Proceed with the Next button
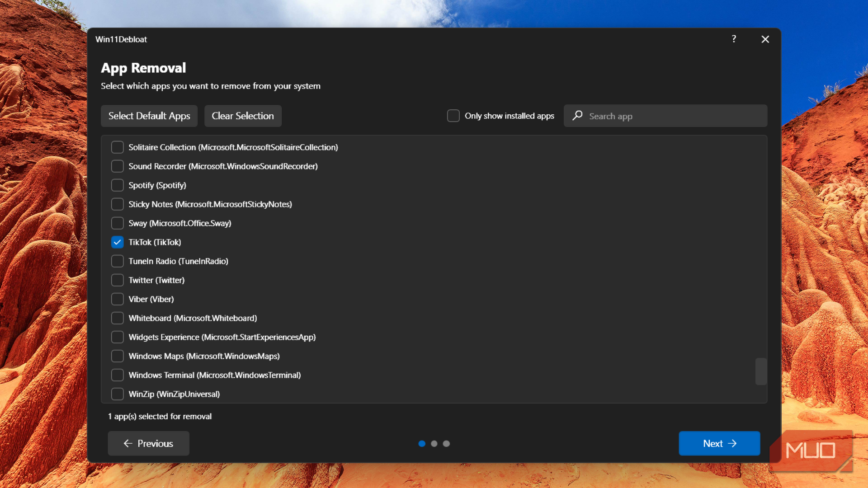Screen dimensions: 868x488 [719, 443]
